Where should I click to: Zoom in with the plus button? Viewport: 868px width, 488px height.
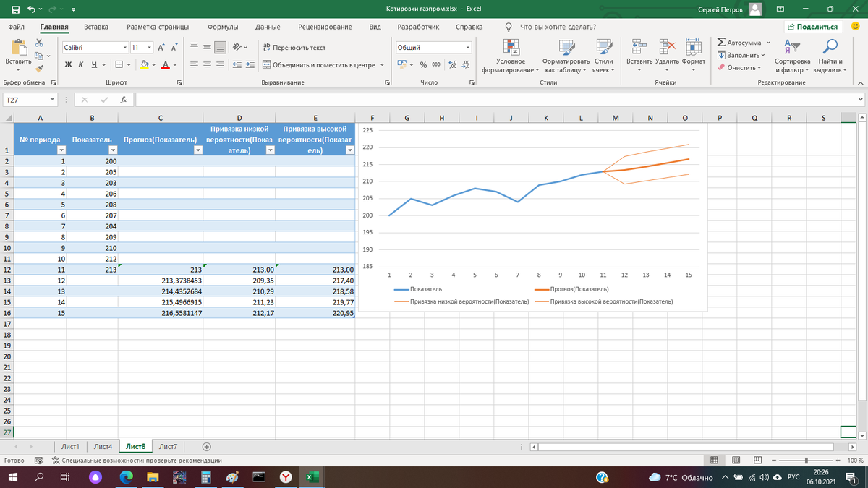(x=838, y=460)
